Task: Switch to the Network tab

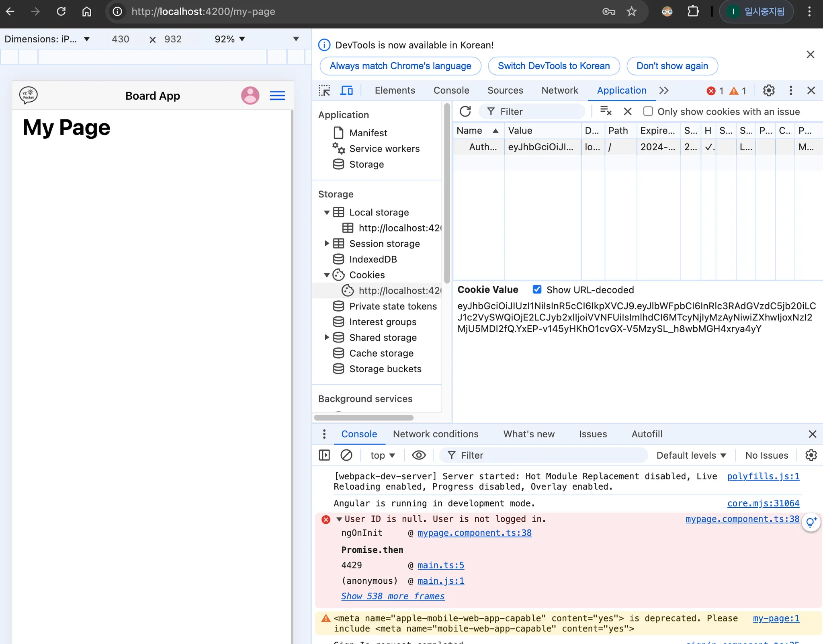Action: (559, 91)
